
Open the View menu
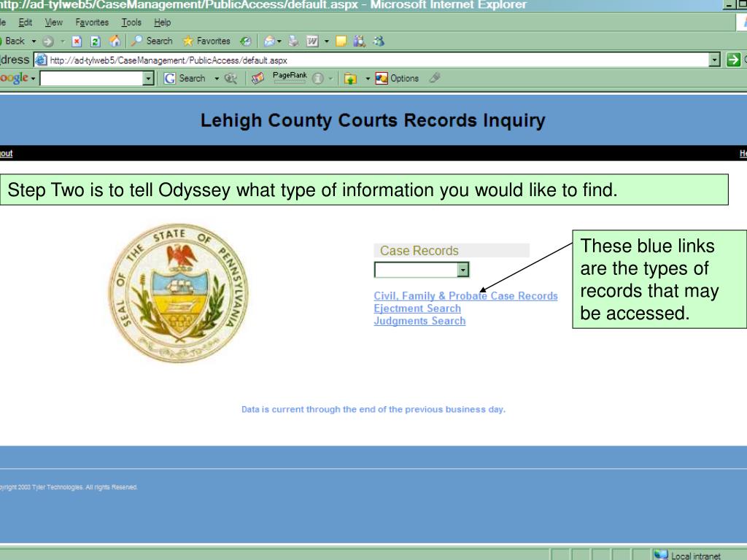[x=53, y=23]
